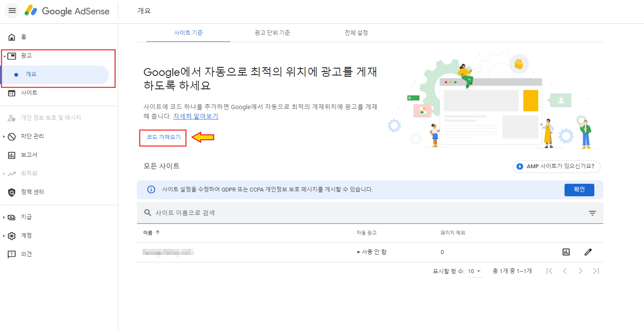This screenshot has height=330, width=644.
Task: Click the 사용 안 함 status cell
Action: [x=372, y=252]
